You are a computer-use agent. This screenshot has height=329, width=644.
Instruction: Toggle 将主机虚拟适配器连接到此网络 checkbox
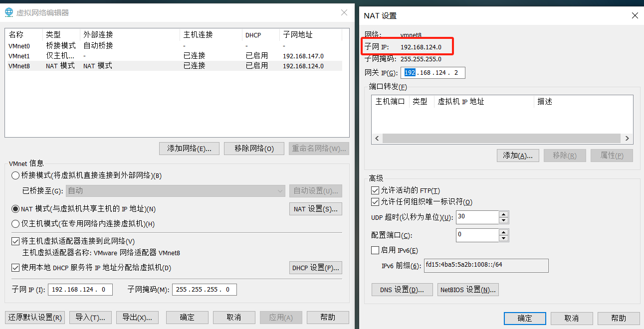[15, 241]
